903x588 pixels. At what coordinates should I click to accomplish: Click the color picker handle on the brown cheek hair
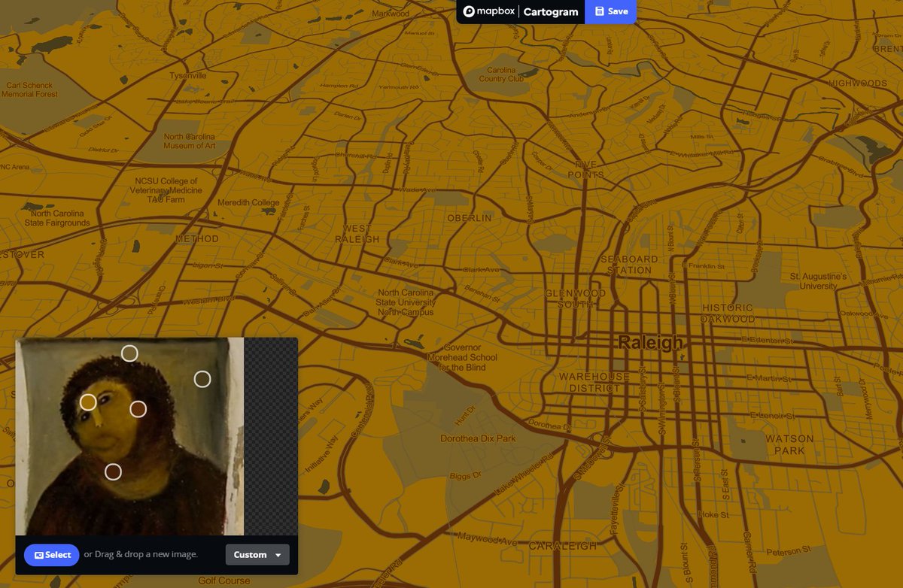pyautogui.click(x=138, y=409)
